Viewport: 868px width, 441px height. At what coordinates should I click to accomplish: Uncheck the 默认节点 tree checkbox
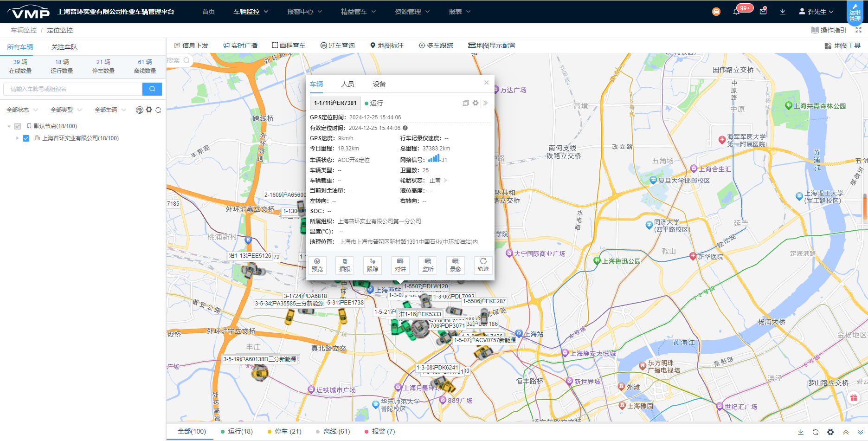tap(18, 126)
